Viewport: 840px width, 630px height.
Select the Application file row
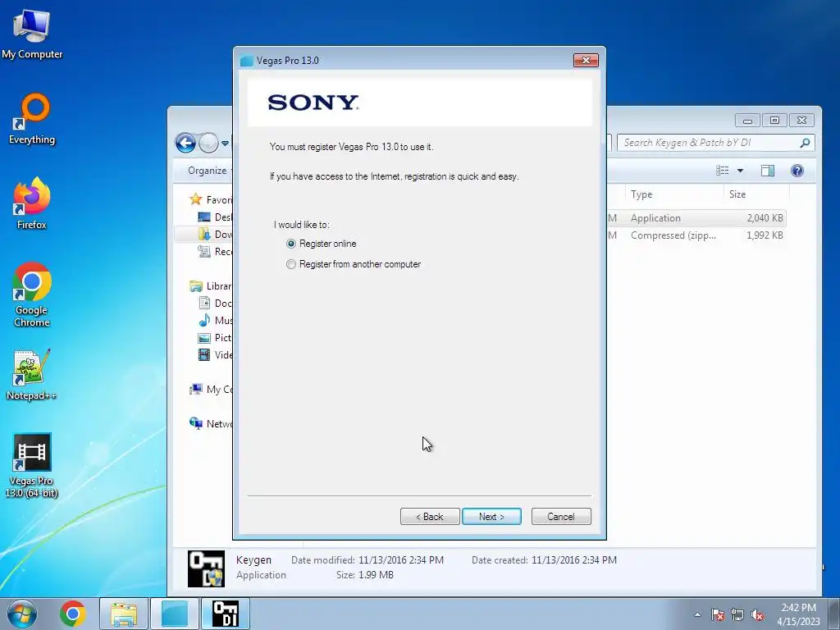(696, 218)
